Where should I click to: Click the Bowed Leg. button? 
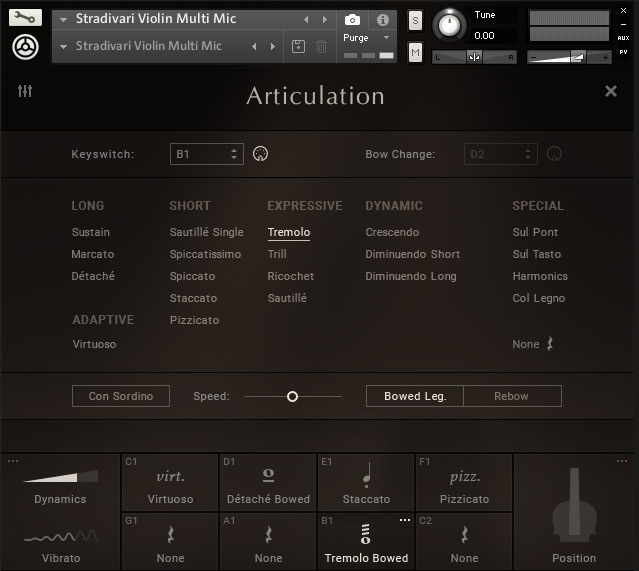pos(415,396)
